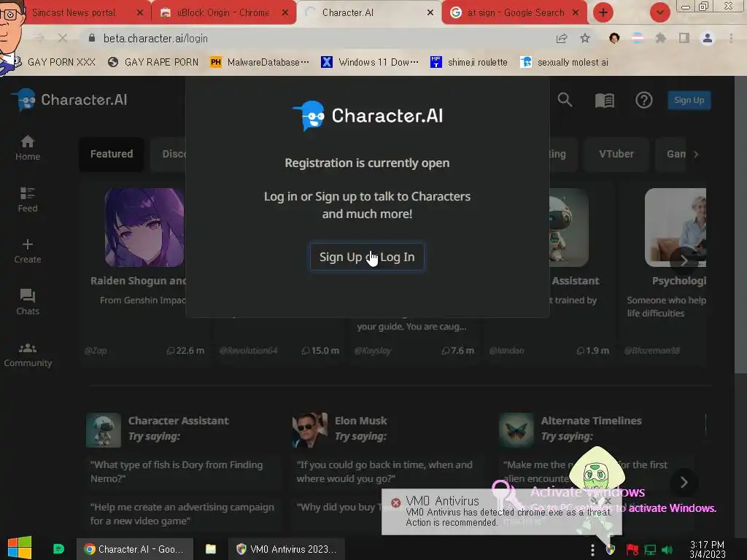Expand more category tabs with the right chevron
The width and height of the screenshot is (747, 560).
coord(696,155)
